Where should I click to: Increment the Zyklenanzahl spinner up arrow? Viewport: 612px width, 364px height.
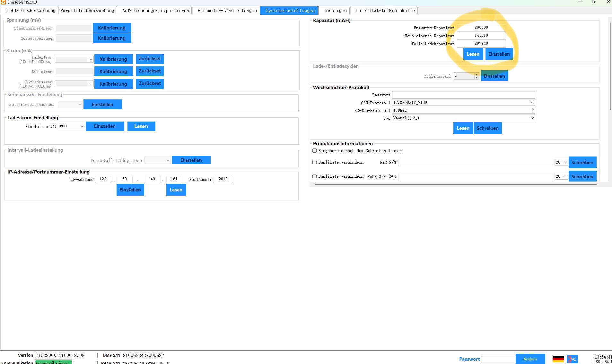[x=476, y=74]
